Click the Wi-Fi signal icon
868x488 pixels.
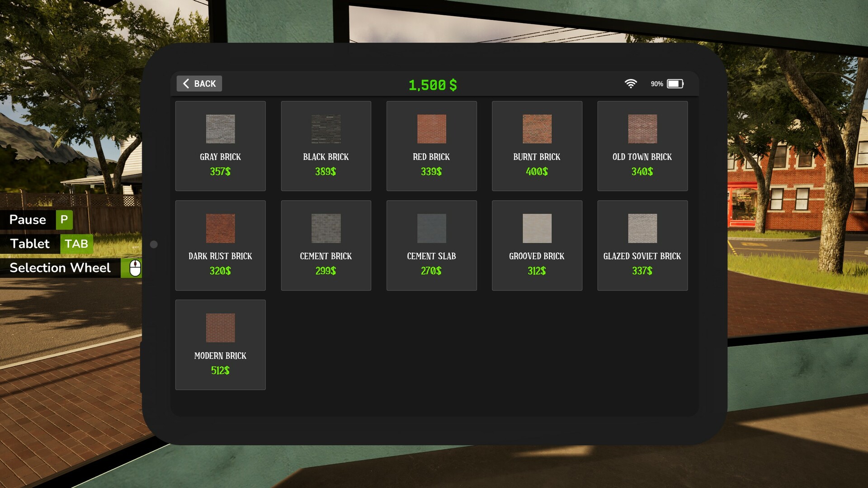pos(631,83)
